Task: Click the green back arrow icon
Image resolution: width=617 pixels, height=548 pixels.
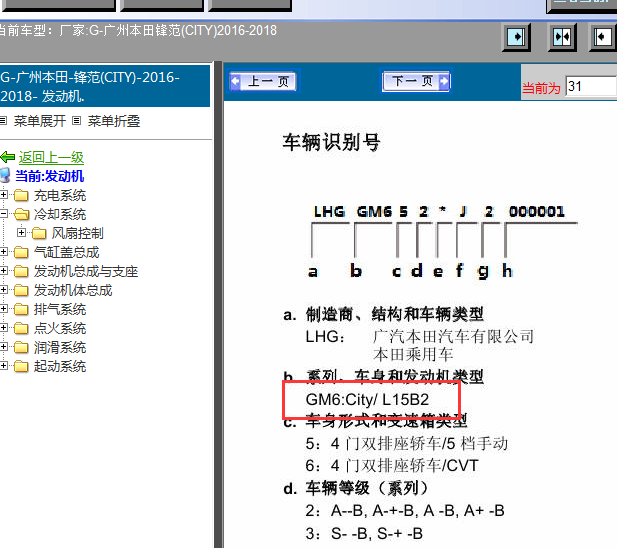Action: 8,157
